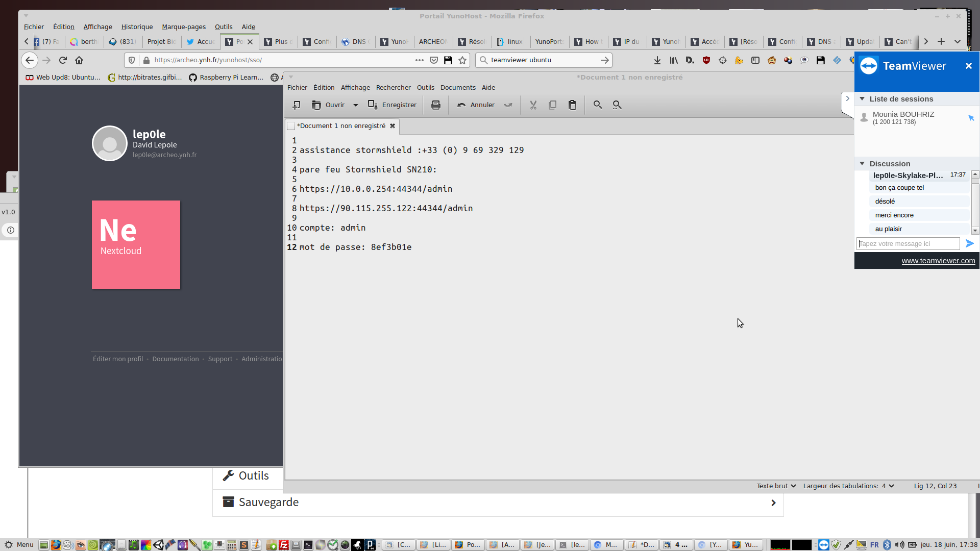This screenshot has width=980, height=551.
Task: Click Firefox home icon
Action: click(x=79, y=60)
